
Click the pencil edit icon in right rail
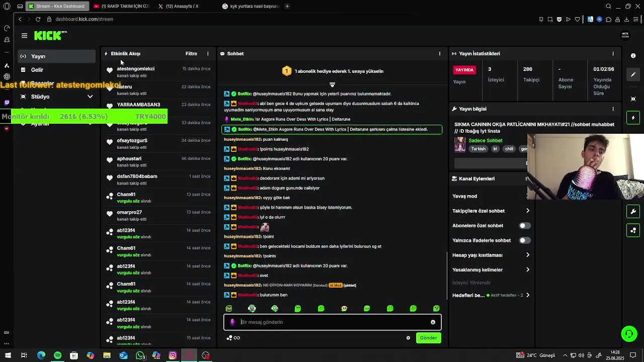(x=633, y=74)
